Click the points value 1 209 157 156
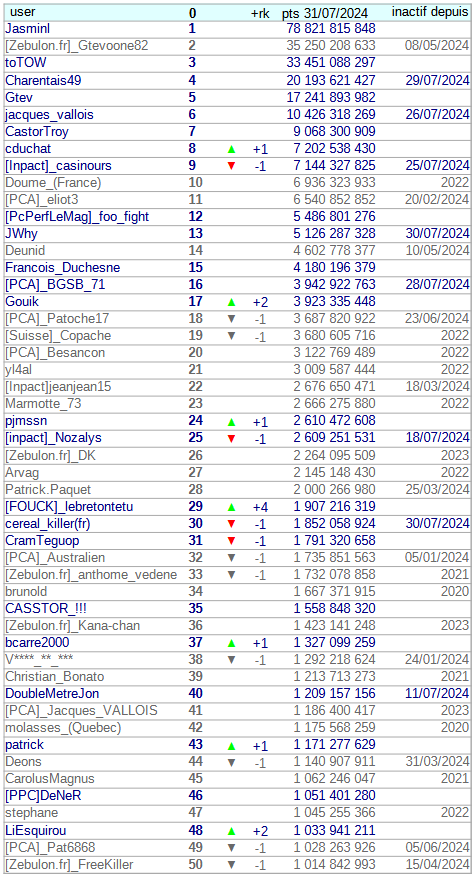This screenshot has height=877, width=475. (x=335, y=695)
